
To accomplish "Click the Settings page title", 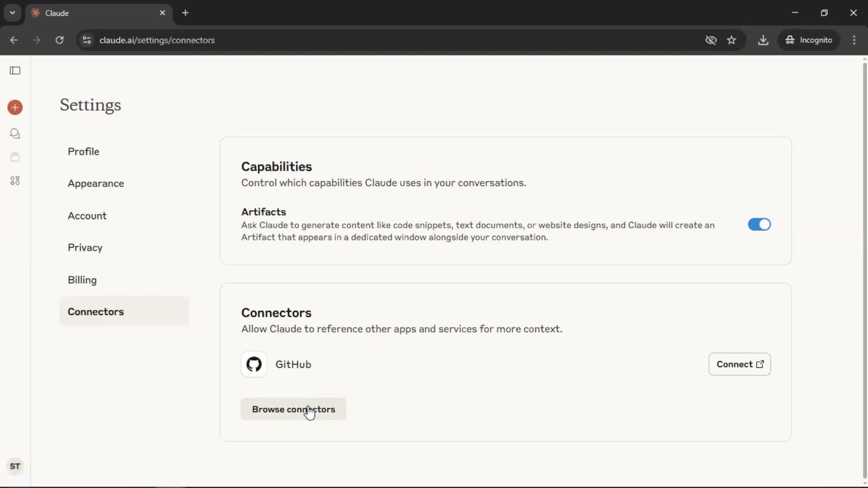I will tap(90, 105).
